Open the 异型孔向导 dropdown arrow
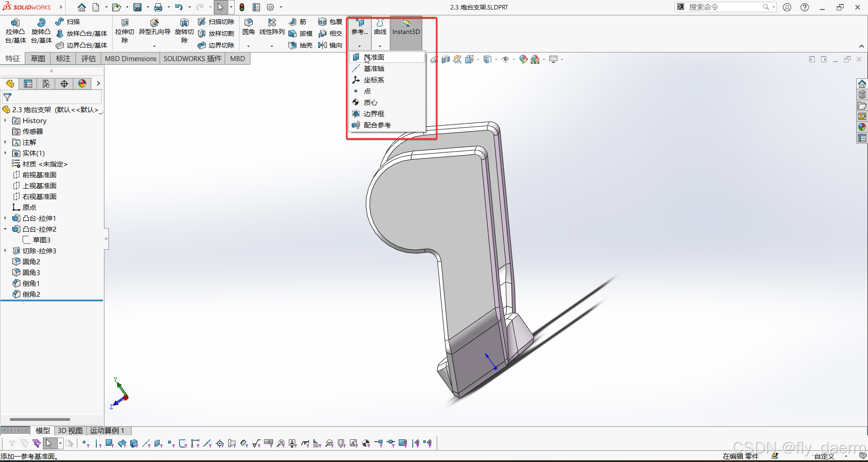Screen dimensions: 868x462 (154, 46)
